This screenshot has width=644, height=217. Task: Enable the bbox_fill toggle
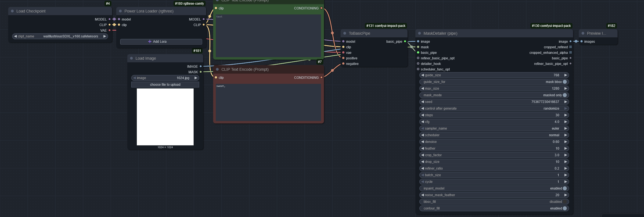[565, 202]
